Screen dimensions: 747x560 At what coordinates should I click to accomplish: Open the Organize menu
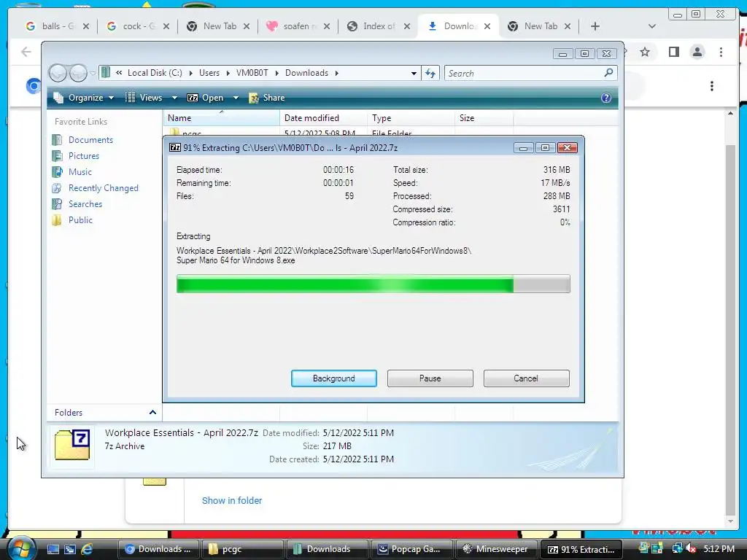point(83,98)
